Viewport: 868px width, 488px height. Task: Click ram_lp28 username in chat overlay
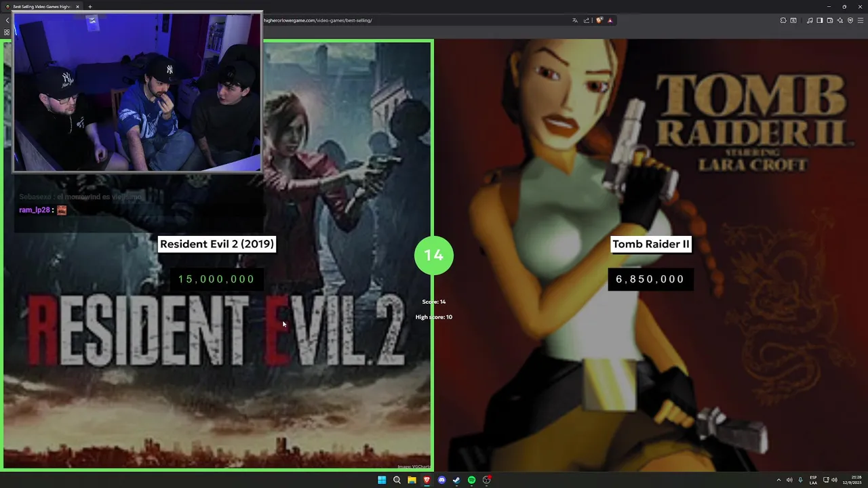pos(35,210)
